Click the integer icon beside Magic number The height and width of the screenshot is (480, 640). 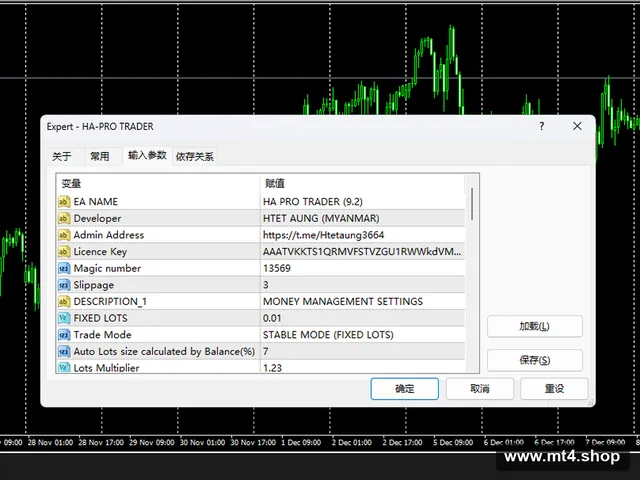[64, 269]
